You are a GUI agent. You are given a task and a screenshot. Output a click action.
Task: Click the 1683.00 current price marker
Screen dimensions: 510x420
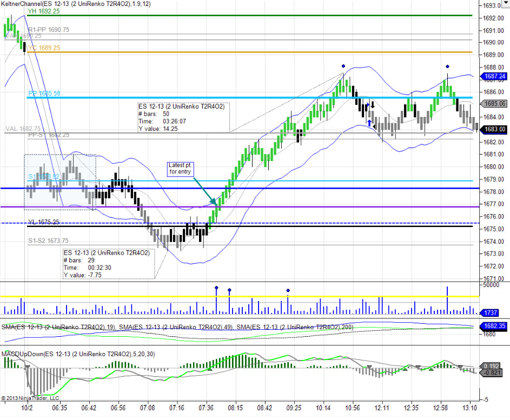494,129
